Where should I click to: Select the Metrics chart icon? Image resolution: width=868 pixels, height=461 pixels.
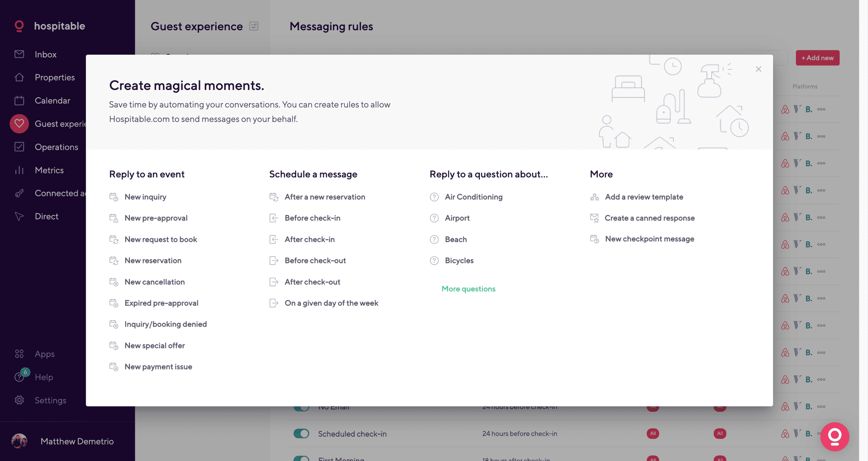(x=19, y=170)
